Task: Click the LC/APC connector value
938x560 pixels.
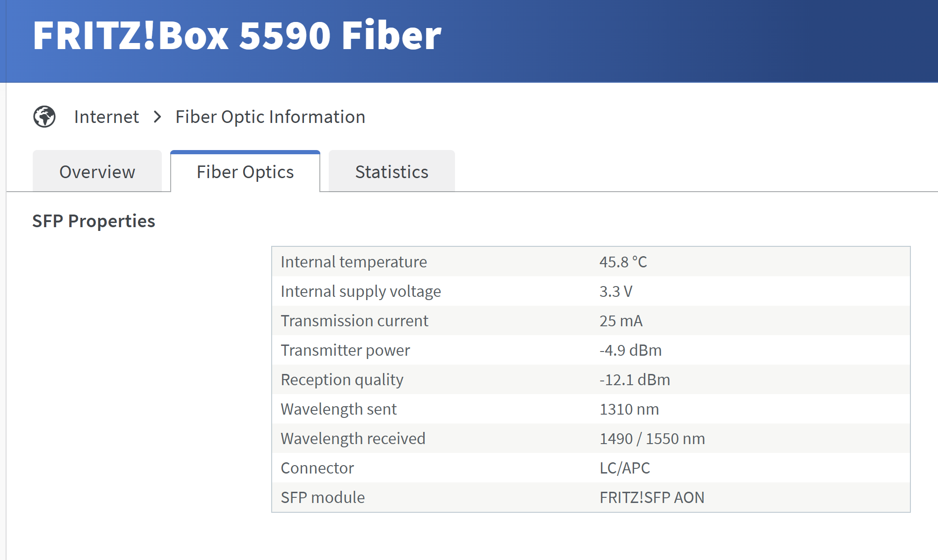Action: 625,468
